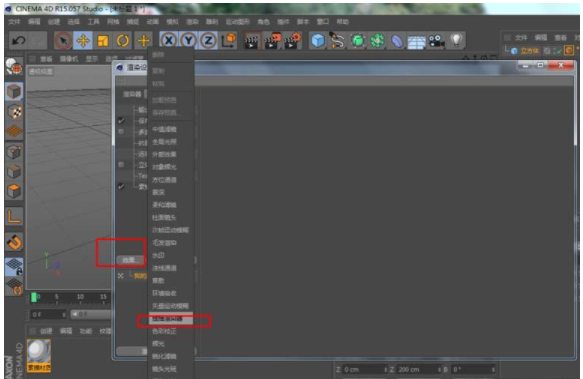This screenshot has width=583, height=379.
Task: Click the floor environment icon
Action: (x=417, y=42)
